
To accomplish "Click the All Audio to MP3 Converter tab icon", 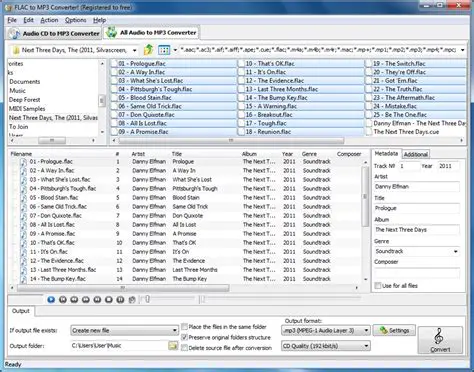I will (x=111, y=33).
